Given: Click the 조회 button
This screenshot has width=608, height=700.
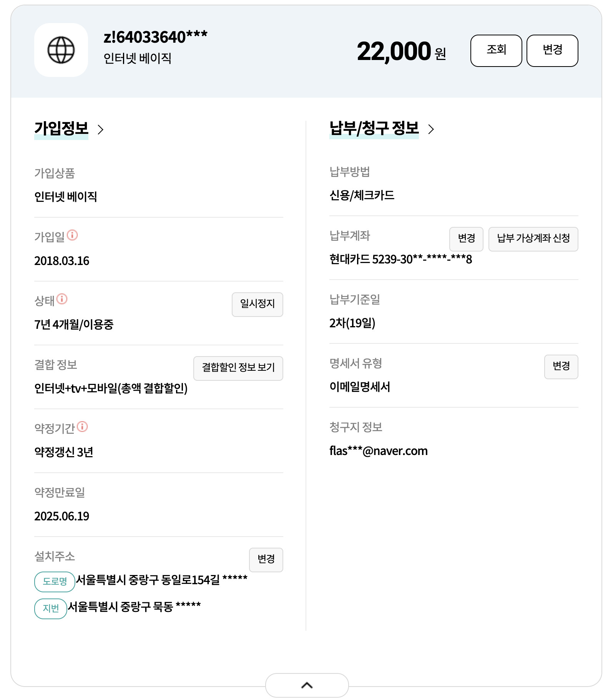Looking at the screenshot, I should (496, 51).
